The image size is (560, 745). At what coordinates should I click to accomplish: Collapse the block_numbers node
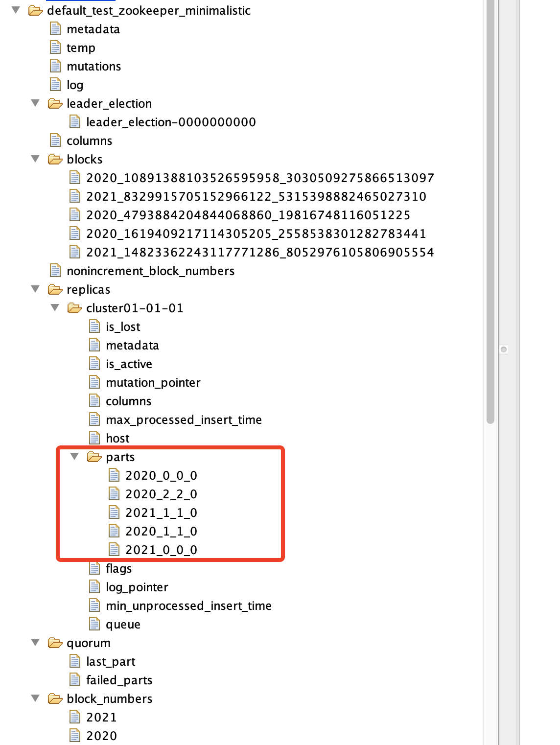(x=34, y=698)
